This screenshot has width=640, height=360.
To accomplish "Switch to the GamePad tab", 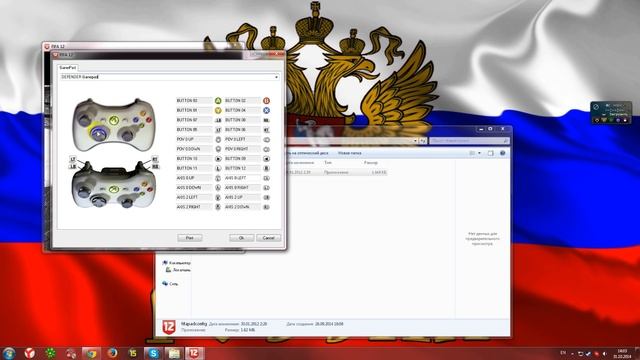I will click(67, 67).
